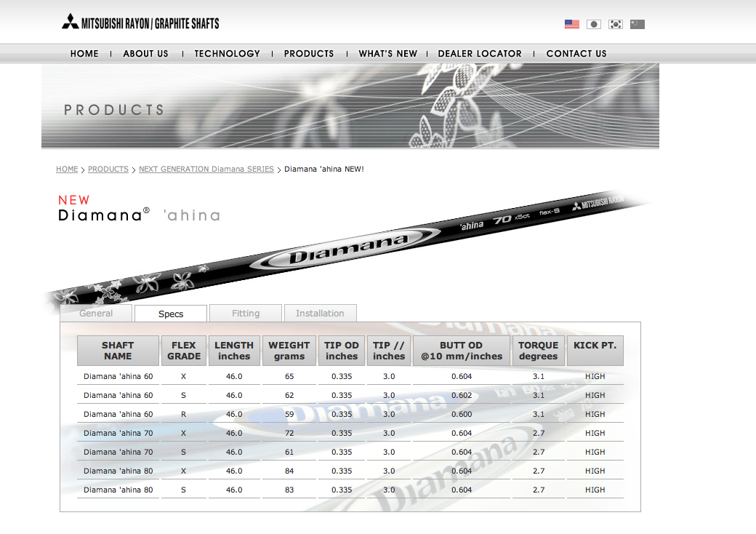Screen dimensions: 756x534
Task: Open the WHAT'S NEW menu item
Action: 387,54
